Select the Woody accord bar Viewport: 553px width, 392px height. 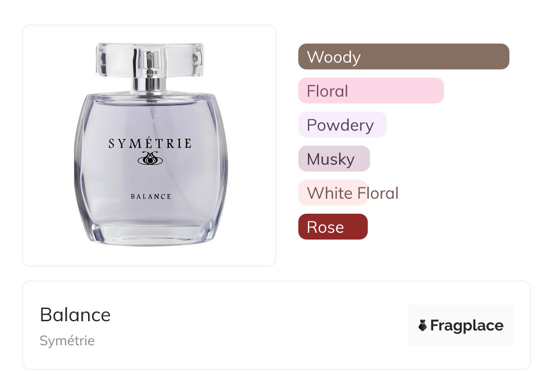click(x=403, y=57)
